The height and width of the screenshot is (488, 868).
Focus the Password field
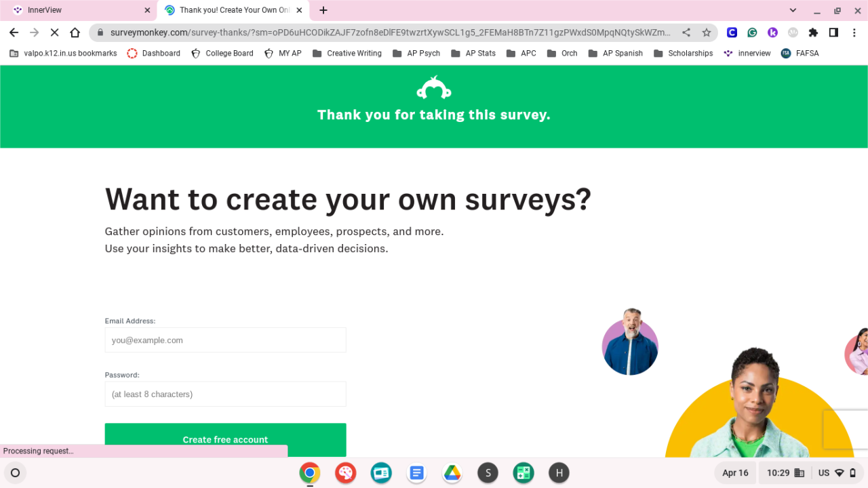pos(225,394)
